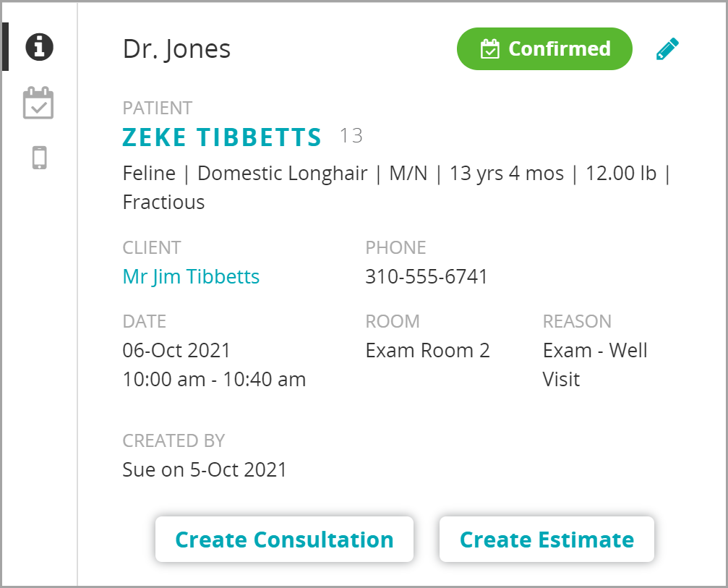Click the Fractious alert text
Viewport: 728px width, 588px height.
point(163,203)
